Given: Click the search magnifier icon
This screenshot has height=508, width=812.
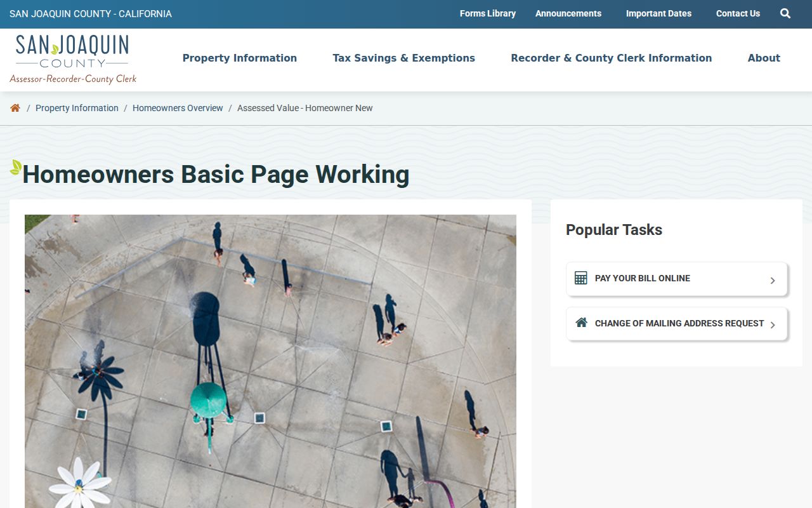Looking at the screenshot, I should coord(785,13).
